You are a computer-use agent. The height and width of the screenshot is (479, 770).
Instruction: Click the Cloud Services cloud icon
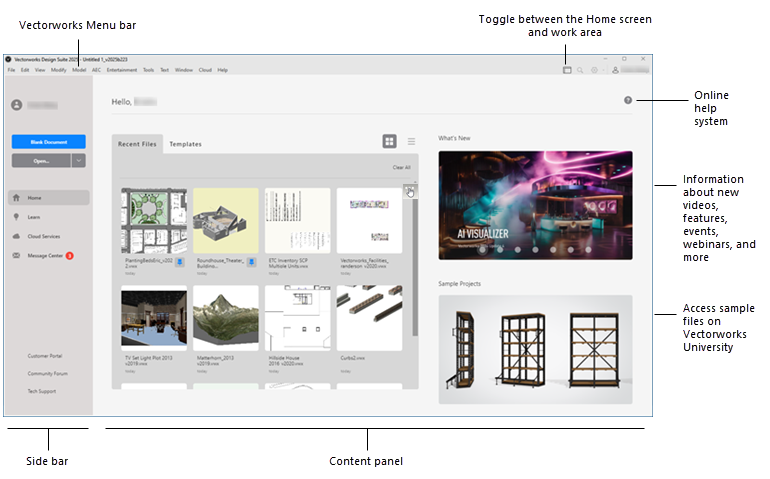17,236
